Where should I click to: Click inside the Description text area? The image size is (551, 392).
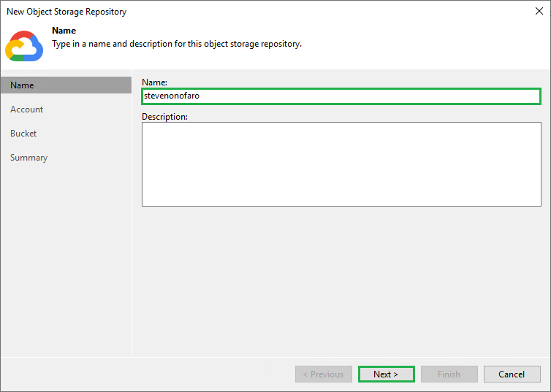tap(341, 164)
